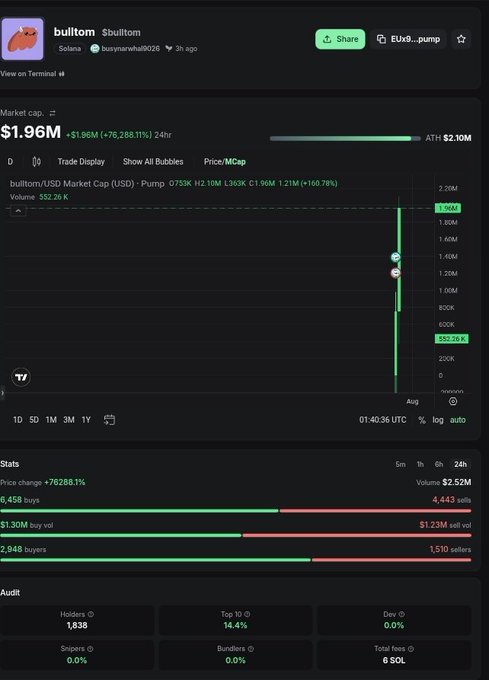This screenshot has width=489, height=680.
Task: Open the candlestick chart type icon
Action: 37,162
